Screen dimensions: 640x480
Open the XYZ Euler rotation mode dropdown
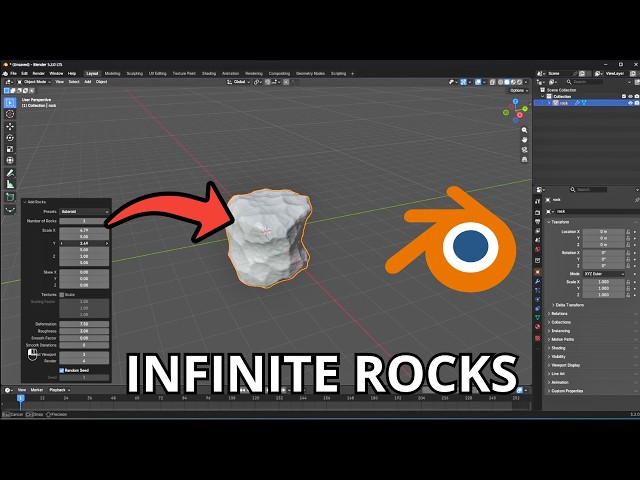tap(604, 274)
